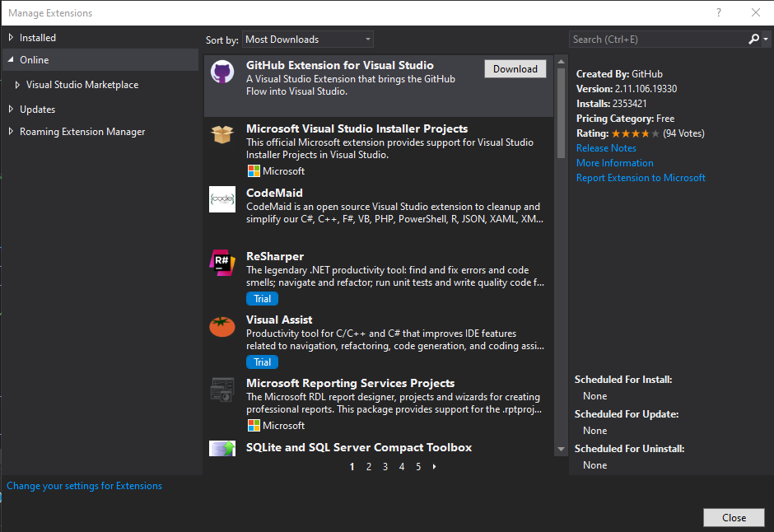The width and height of the screenshot is (774, 532).
Task: Click the Microsoft logo under Installer Projects
Action: coord(254,170)
